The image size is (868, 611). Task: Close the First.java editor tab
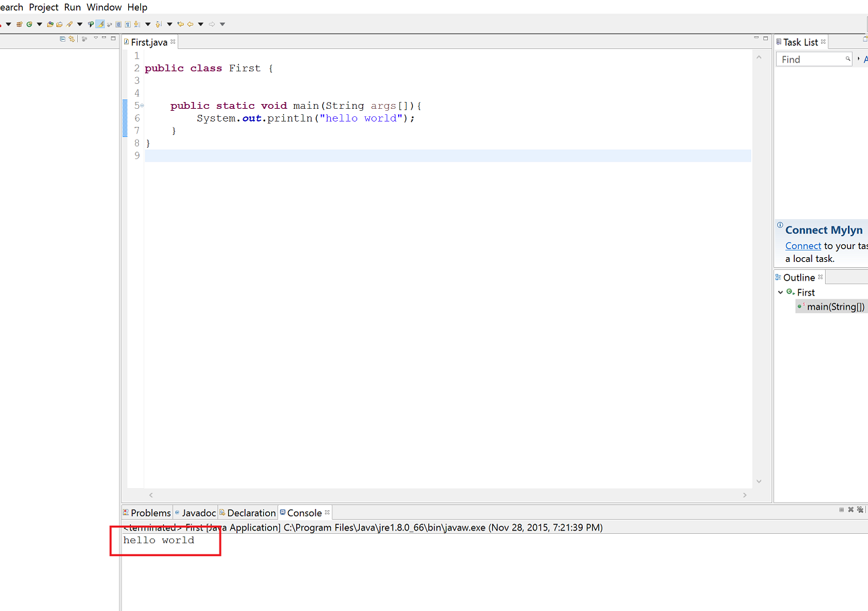click(x=173, y=42)
